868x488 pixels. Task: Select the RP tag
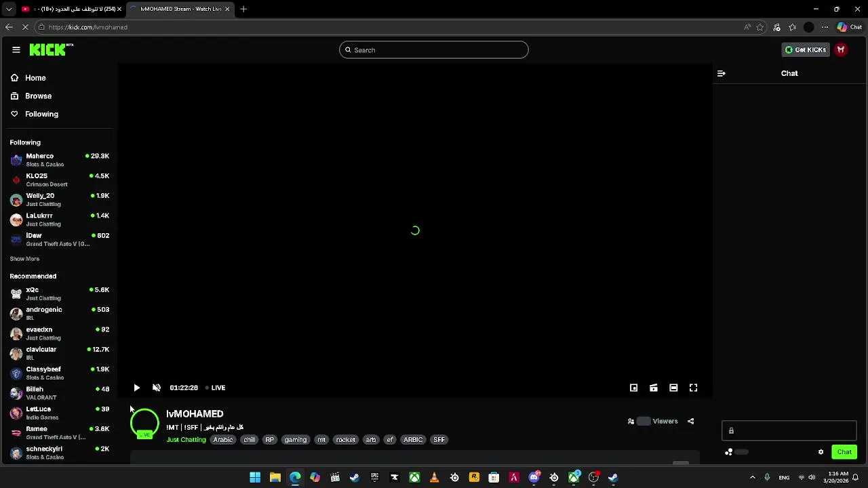pyautogui.click(x=270, y=440)
